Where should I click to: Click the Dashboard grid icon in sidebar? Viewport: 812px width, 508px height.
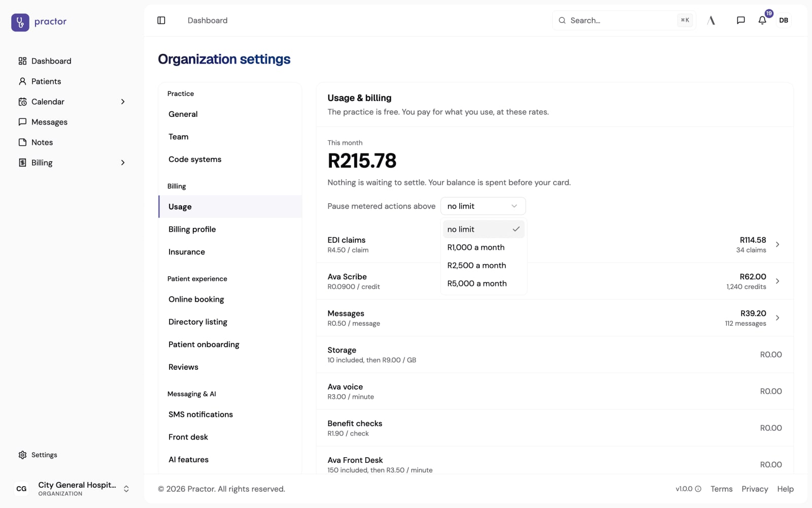click(x=22, y=61)
